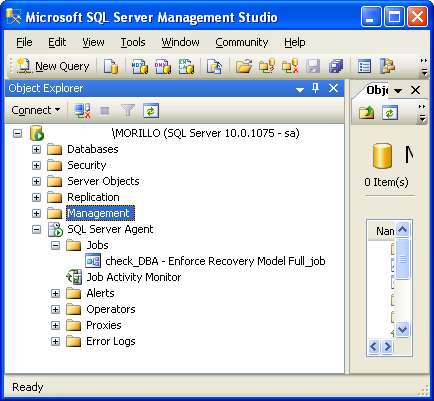This screenshot has width=434, height=401.
Task: Click the Up folder icon in details pane
Action: pyautogui.click(x=367, y=113)
